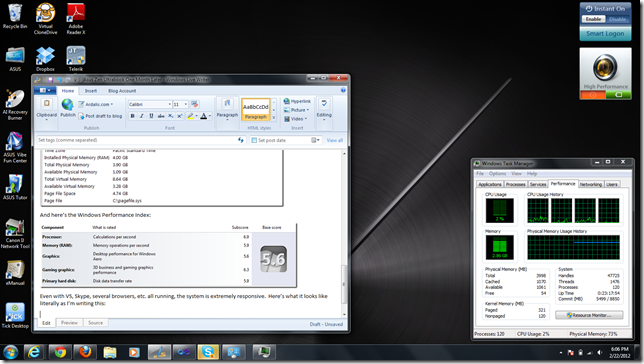Switch to Task Manager Networking tab
The width and height of the screenshot is (644, 364).
click(x=591, y=184)
